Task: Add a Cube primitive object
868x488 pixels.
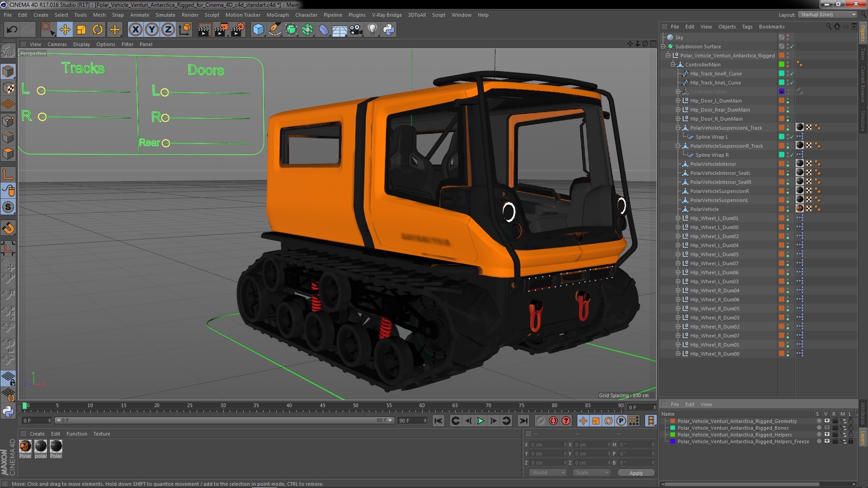Action: point(258,30)
